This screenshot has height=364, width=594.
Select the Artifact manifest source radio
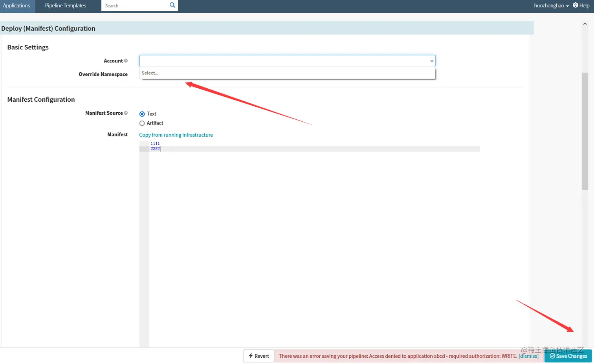[x=142, y=123]
